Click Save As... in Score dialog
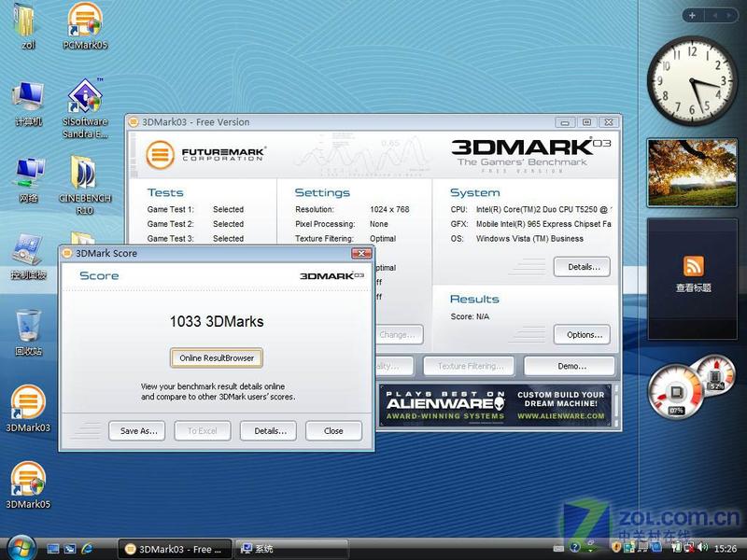The image size is (747, 560). 136,431
